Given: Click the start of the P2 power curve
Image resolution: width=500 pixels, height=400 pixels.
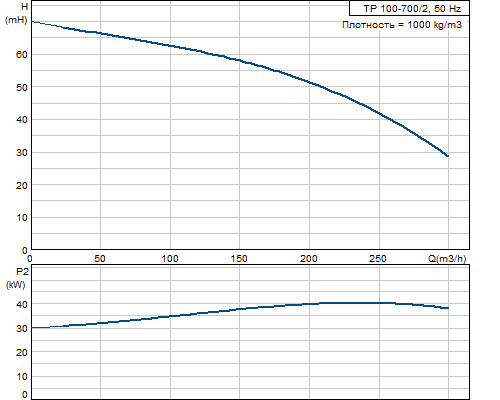Looking at the screenshot, I should [32, 328].
